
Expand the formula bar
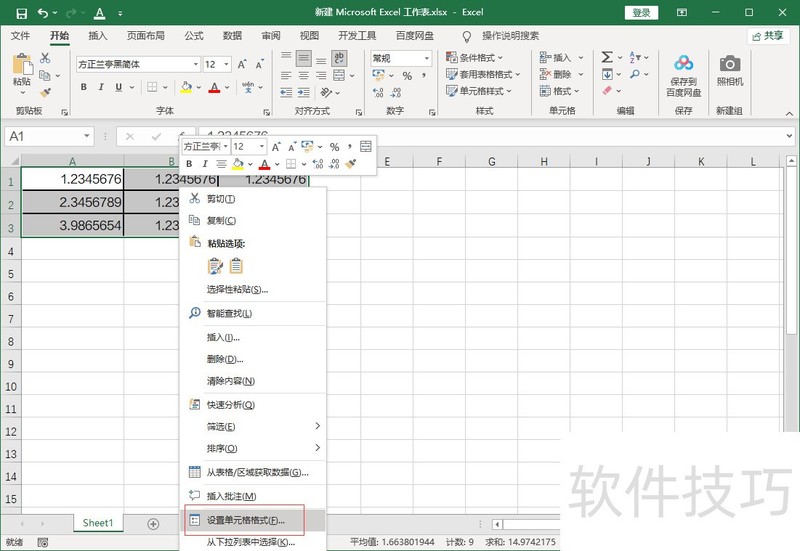pyautogui.click(x=789, y=136)
